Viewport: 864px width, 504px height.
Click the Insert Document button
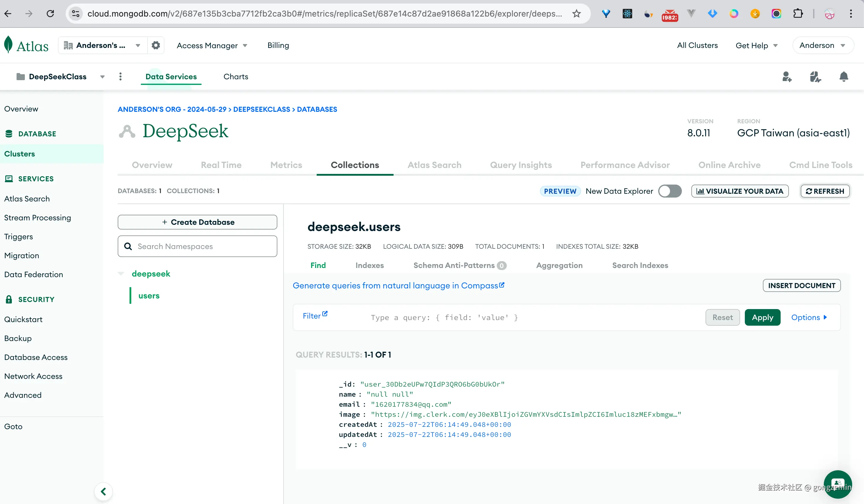click(801, 285)
